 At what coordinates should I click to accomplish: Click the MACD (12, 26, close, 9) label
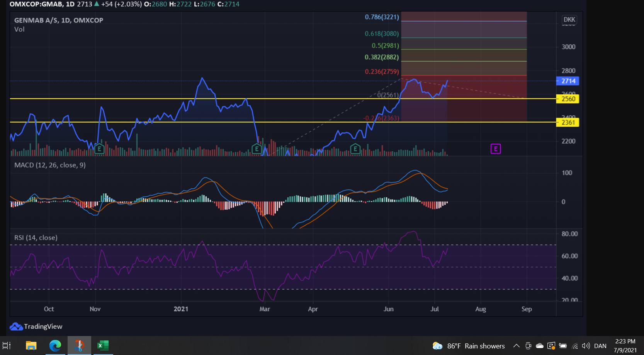(x=50, y=165)
